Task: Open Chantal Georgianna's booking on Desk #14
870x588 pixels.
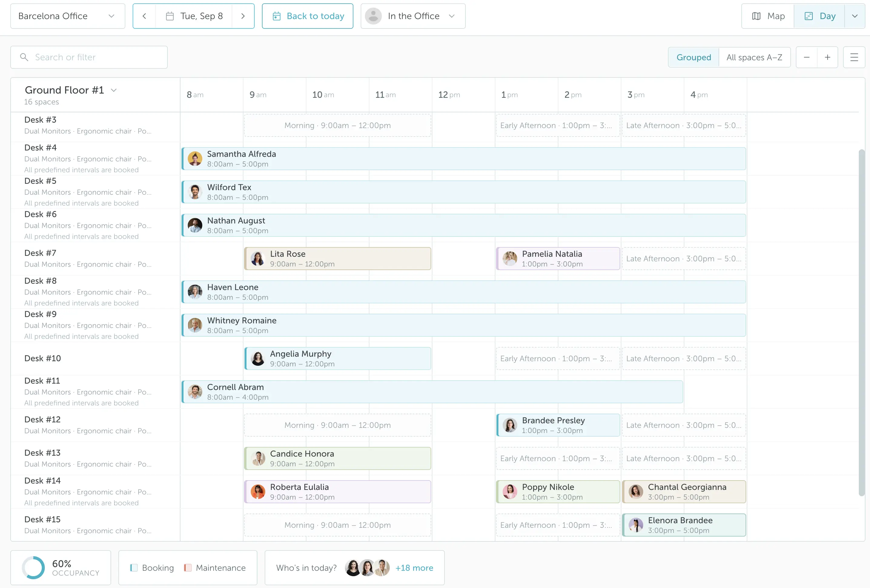Action: (x=683, y=492)
